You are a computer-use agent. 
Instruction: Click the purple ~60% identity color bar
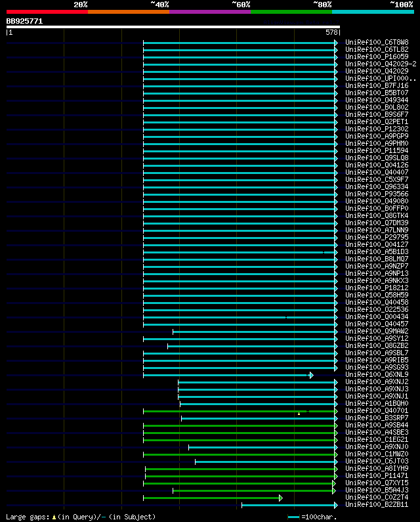pos(210,12)
